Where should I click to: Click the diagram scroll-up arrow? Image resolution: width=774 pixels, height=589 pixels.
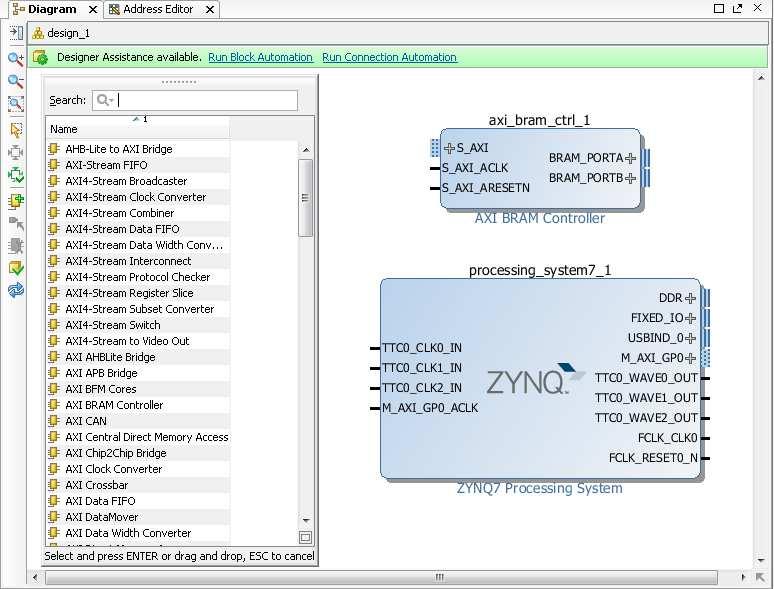[x=761, y=79]
